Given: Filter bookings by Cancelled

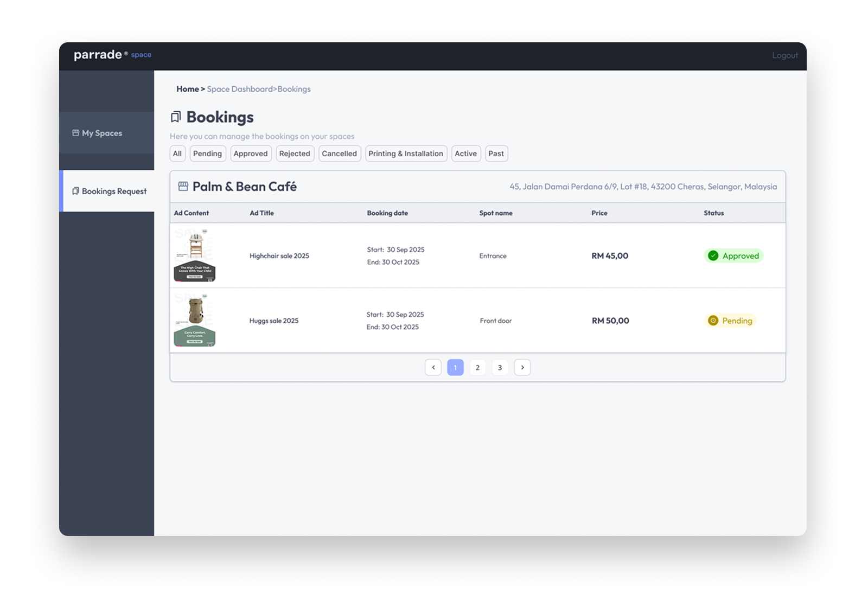Looking at the screenshot, I should coord(340,153).
